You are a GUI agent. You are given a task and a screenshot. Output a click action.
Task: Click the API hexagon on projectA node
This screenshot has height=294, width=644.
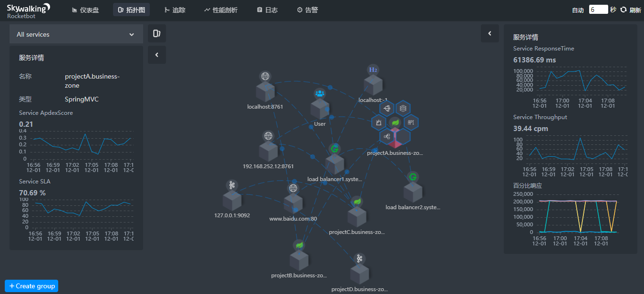click(411, 122)
